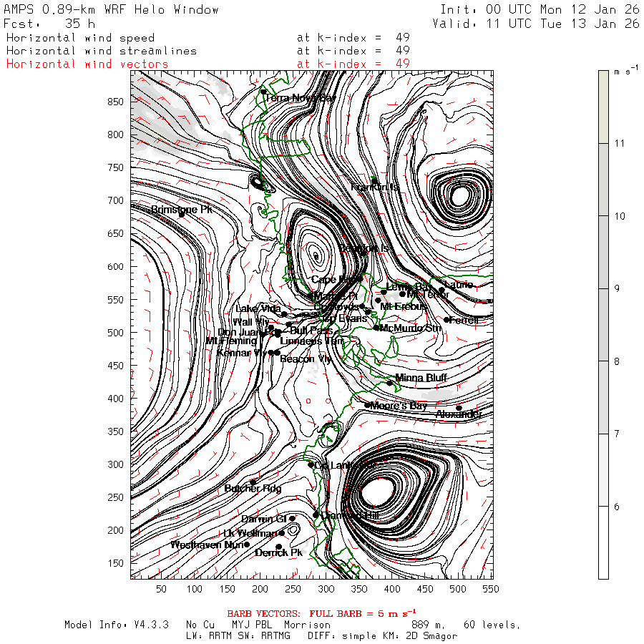Click the 'McMurdo Stn' station label

tap(410, 328)
